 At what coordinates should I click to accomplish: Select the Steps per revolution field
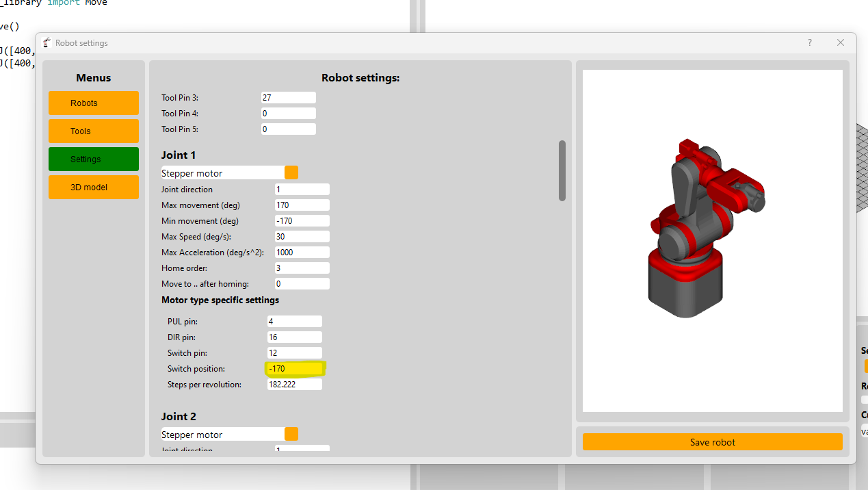[294, 384]
